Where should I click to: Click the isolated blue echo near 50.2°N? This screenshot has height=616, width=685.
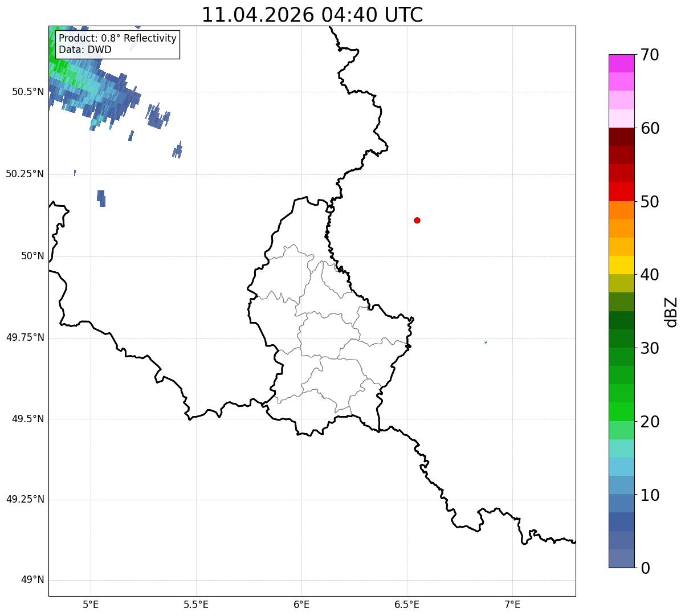point(101,198)
